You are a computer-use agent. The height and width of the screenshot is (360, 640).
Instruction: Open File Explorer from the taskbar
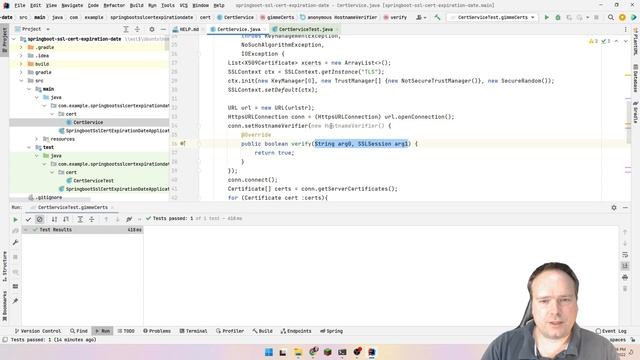(298, 352)
